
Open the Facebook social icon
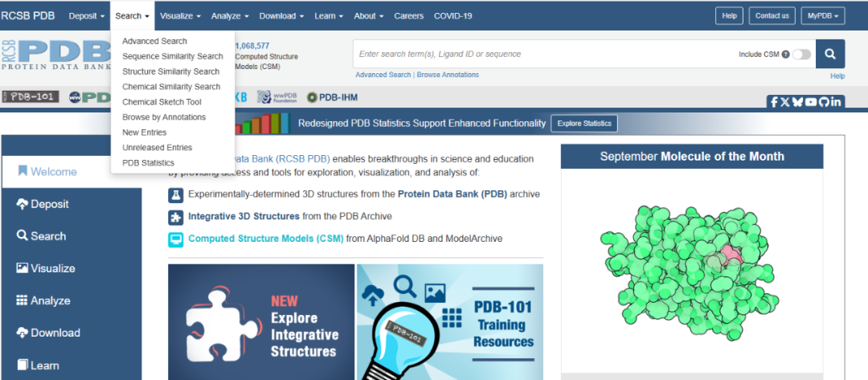tap(774, 102)
